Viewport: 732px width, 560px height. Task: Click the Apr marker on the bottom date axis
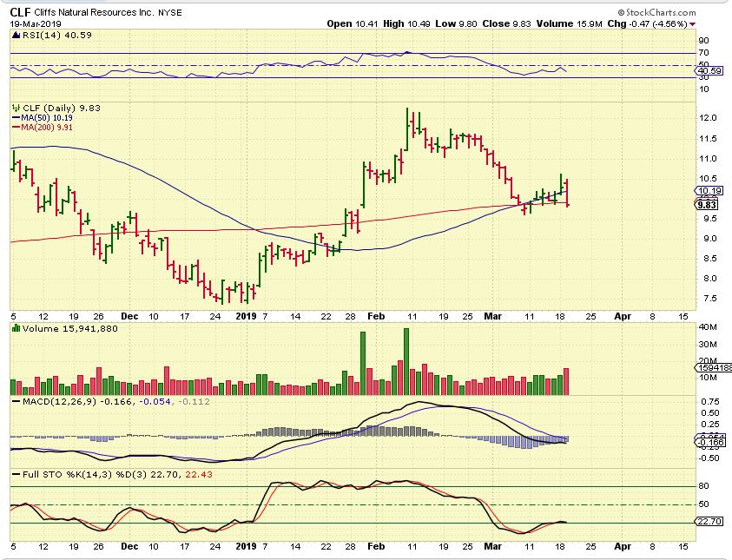(x=620, y=549)
